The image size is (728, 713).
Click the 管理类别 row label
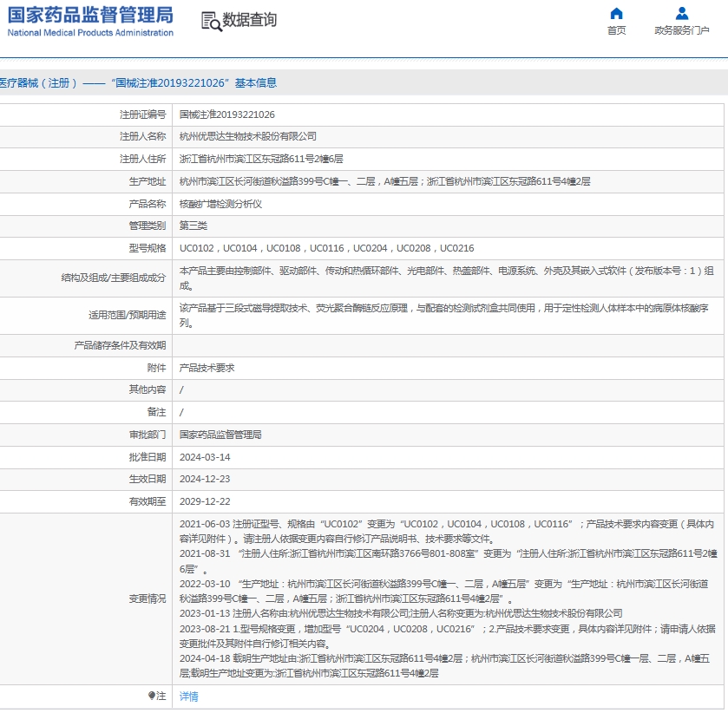coord(148,226)
